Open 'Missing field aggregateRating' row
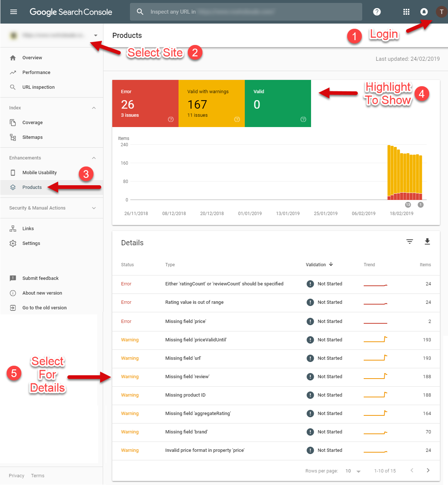Screen dimensions: 448x485 tap(276, 414)
